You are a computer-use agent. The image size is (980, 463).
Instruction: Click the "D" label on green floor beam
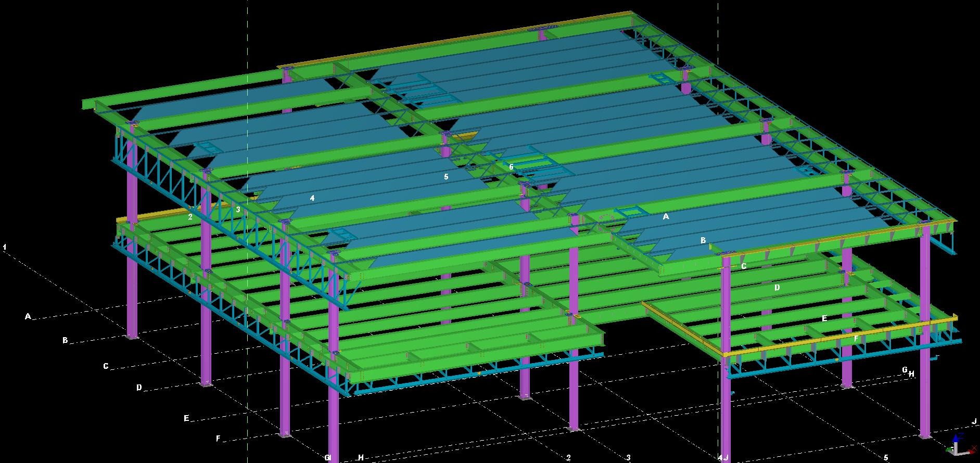point(777,287)
